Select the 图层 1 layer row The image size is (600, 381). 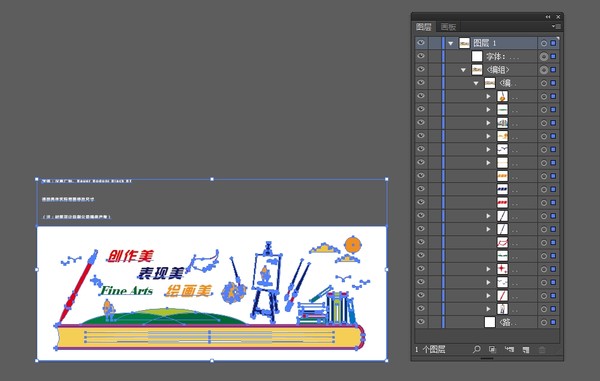(487, 43)
